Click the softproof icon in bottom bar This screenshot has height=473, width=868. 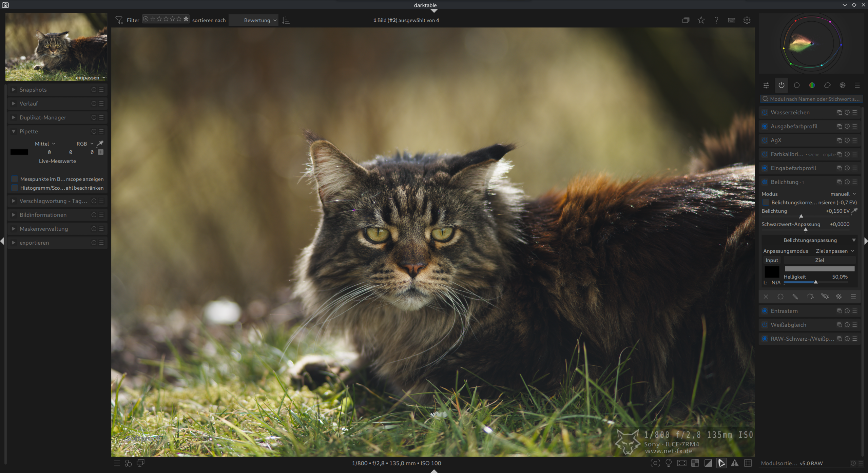[x=721, y=463]
